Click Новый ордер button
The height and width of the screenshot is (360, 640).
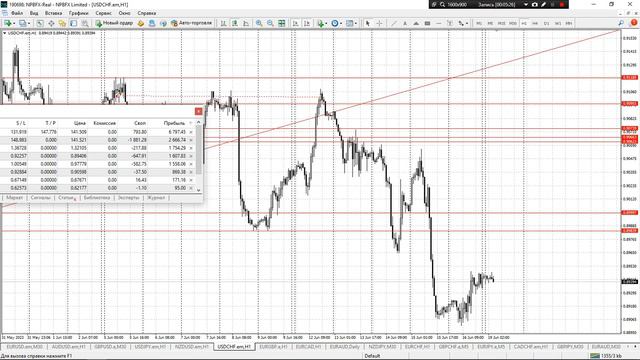click(114, 23)
